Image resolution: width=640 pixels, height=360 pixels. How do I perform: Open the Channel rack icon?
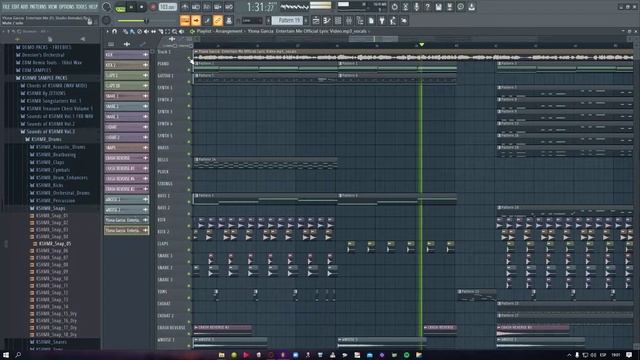[338, 20]
